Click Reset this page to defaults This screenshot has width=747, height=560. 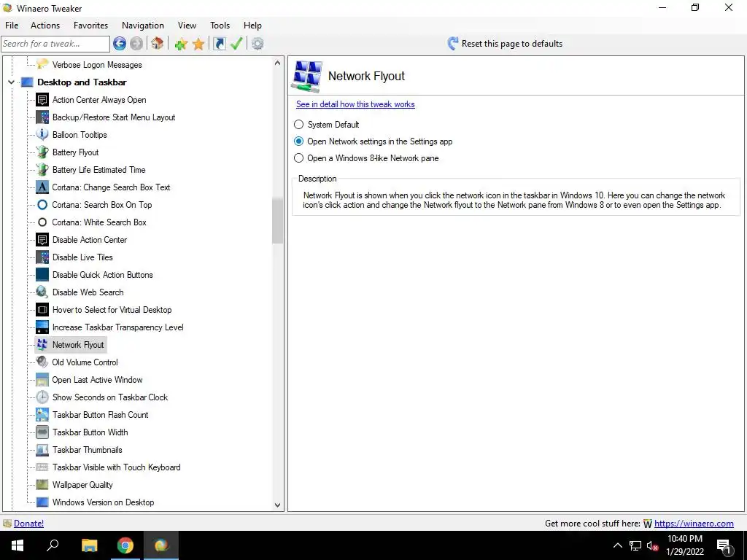coord(505,44)
